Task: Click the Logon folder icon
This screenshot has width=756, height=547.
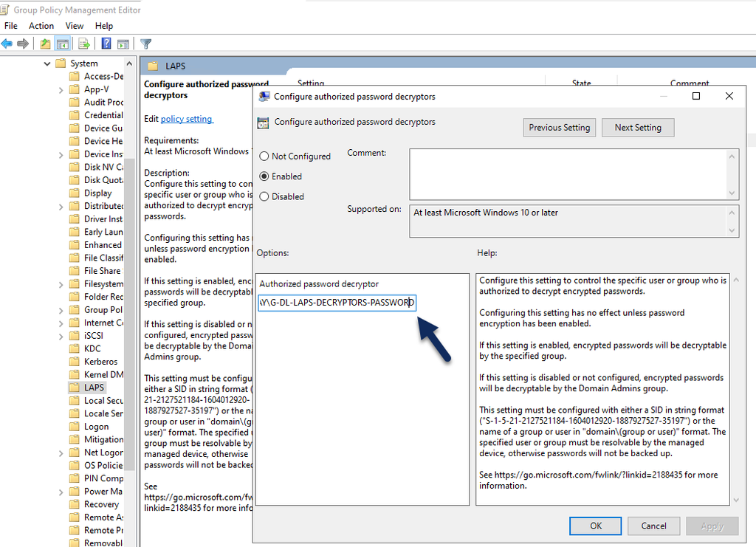Action: pyautogui.click(x=75, y=427)
